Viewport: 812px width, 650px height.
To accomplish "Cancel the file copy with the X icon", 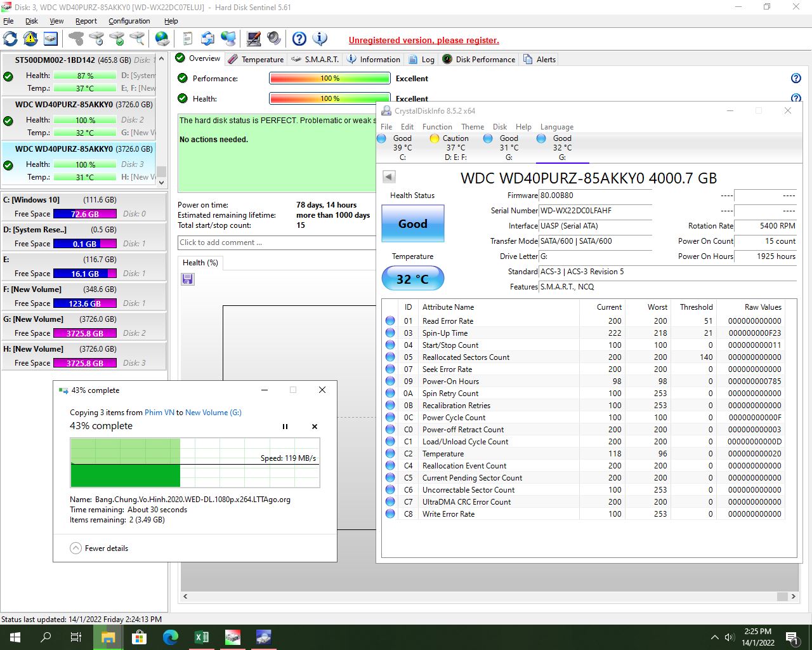I will (x=315, y=427).
